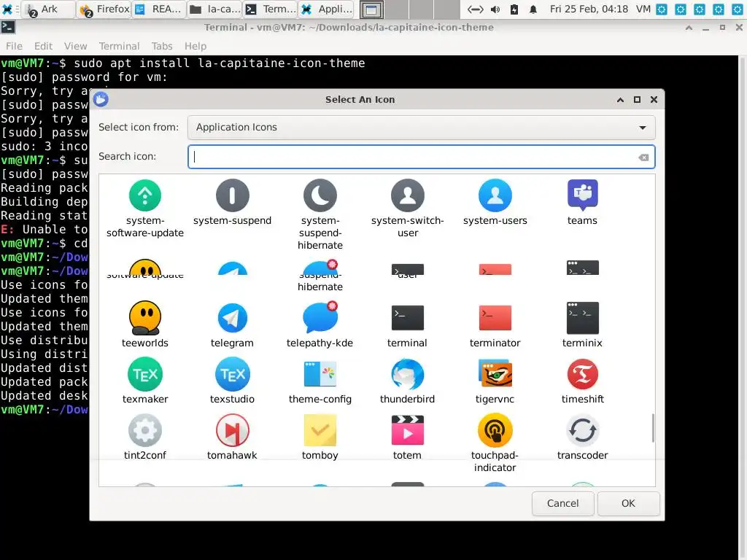Click the network connection tray icon
This screenshot has height=560, width=747.
click(476, 9)
